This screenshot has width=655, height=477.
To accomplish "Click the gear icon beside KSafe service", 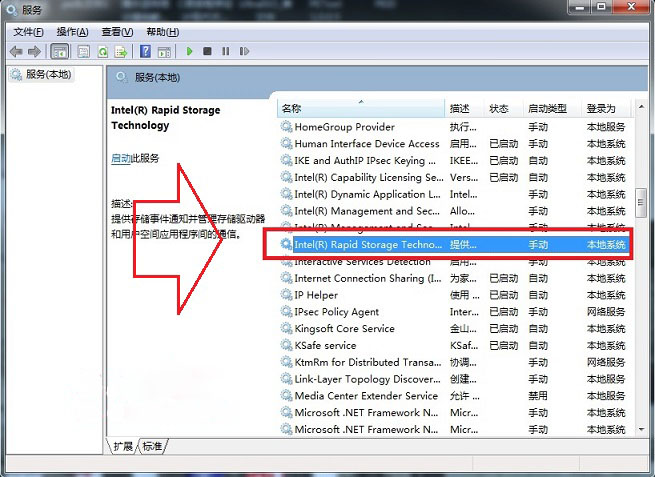I will coord(286,345).
